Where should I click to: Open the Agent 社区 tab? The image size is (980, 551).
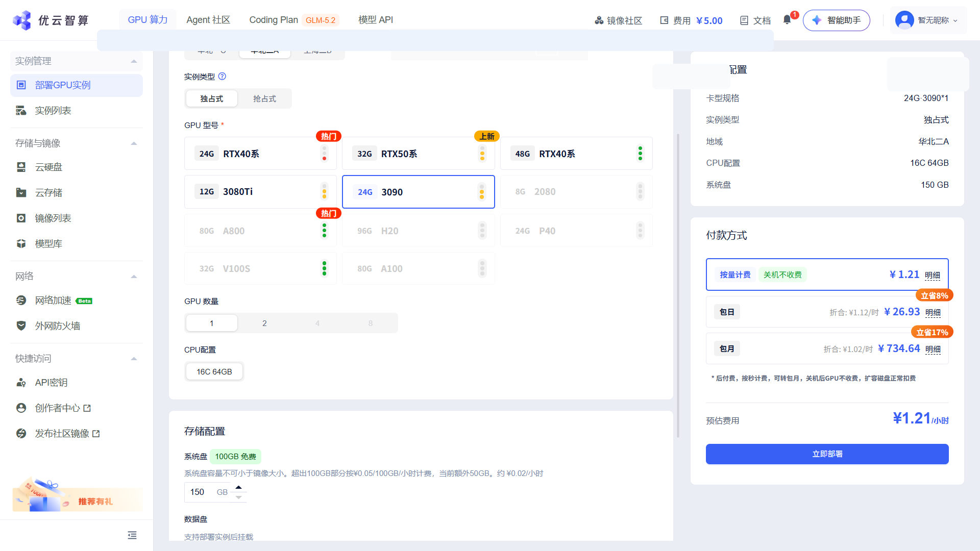[208, 20]
